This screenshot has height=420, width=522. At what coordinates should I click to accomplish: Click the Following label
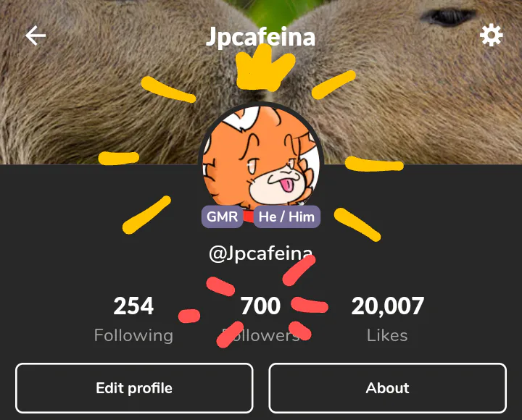tap(133, 335)
